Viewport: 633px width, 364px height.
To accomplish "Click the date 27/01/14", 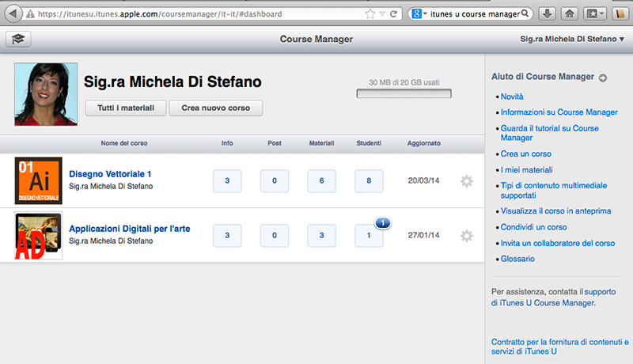I will 423,235.
